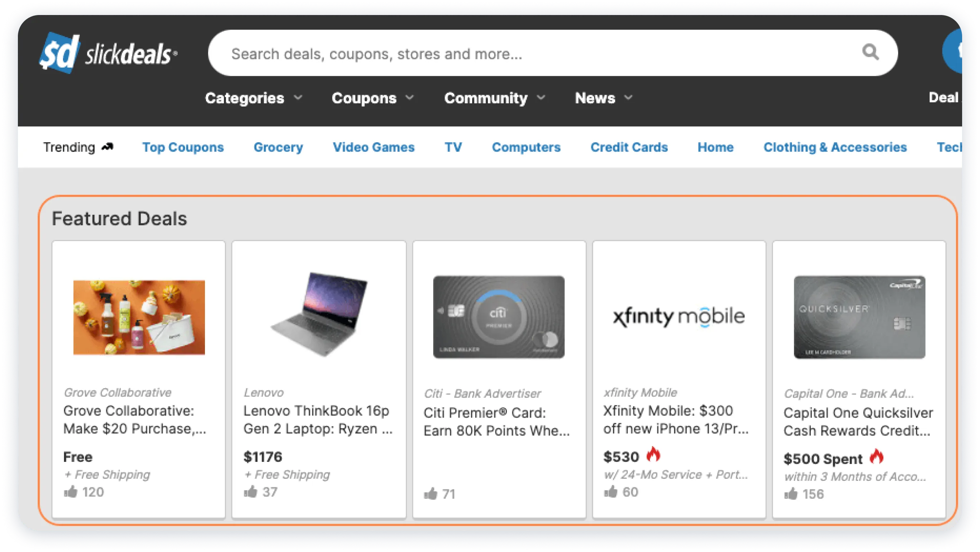
Task: Click the fire icon beside $500 Spent
Action: coord(877,457)
